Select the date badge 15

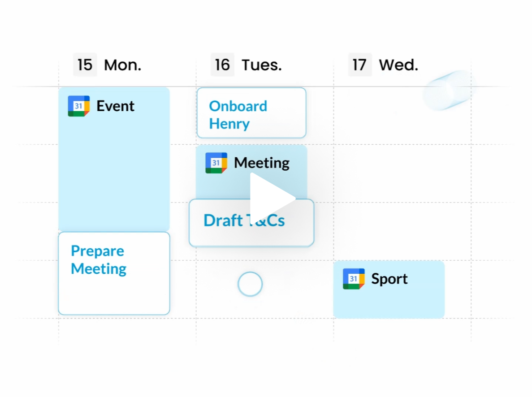(x=85, y=65)
